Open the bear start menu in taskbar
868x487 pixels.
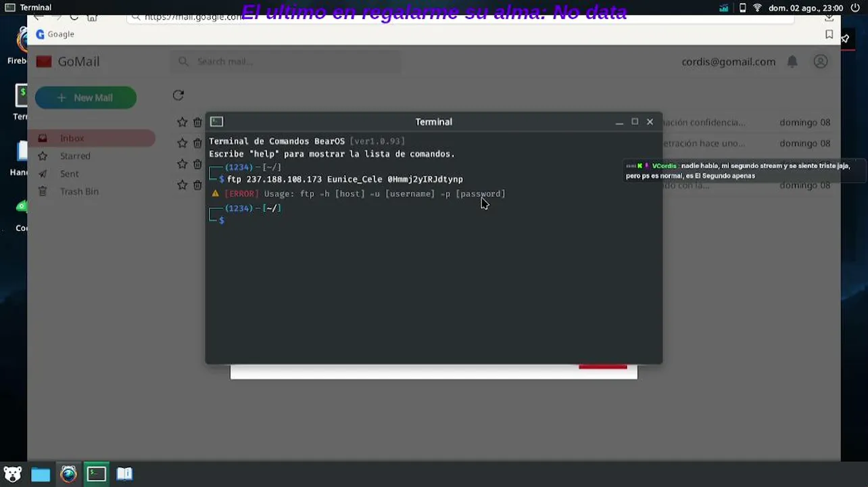click(12, 474)
